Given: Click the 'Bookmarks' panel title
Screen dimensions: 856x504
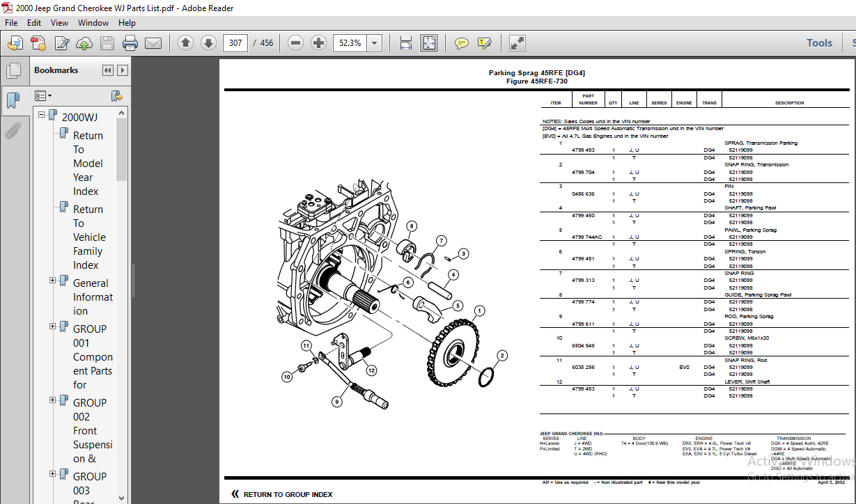Looking at the screenshot, I should [56, 70].
